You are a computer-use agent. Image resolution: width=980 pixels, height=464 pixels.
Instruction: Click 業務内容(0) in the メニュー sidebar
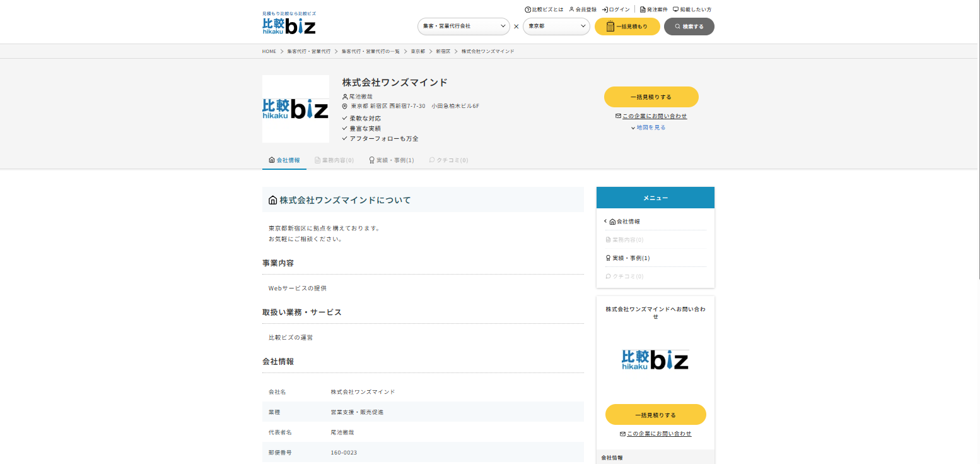click(655, 240)
